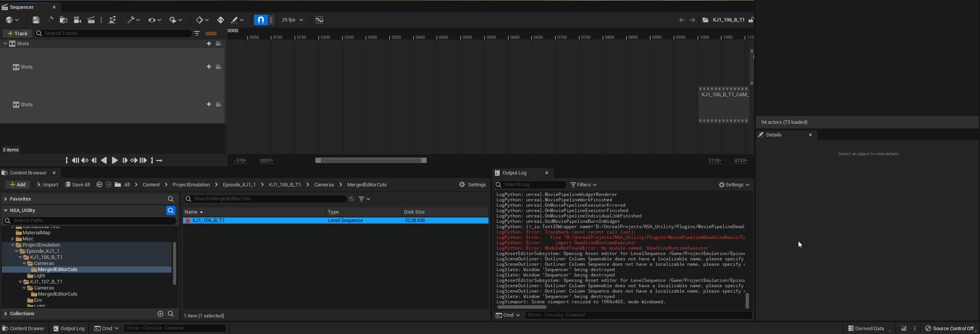Viewport: 980px width, 334px height.
Task: Add camera to the top Shots track
Action: point(218,44)
